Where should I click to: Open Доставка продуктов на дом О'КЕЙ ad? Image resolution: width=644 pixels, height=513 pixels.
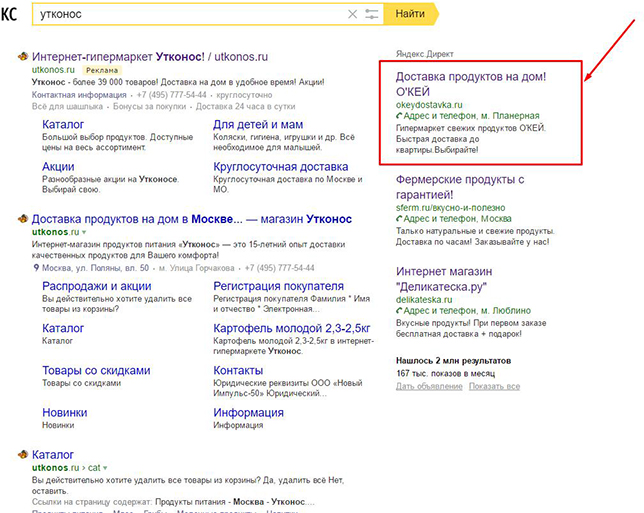tap(471, 84)
